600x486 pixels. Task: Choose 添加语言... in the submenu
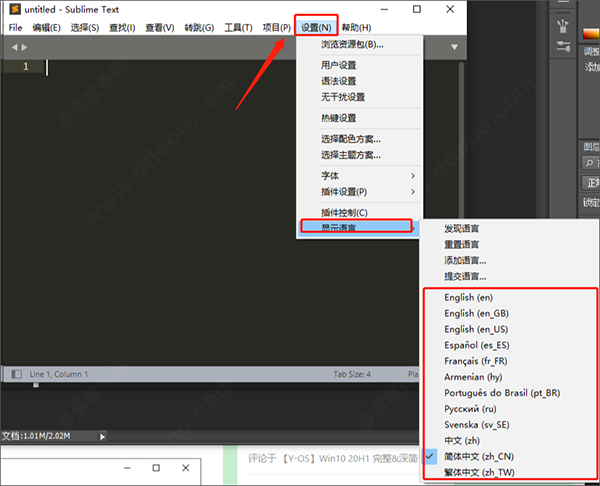[509, 261]
